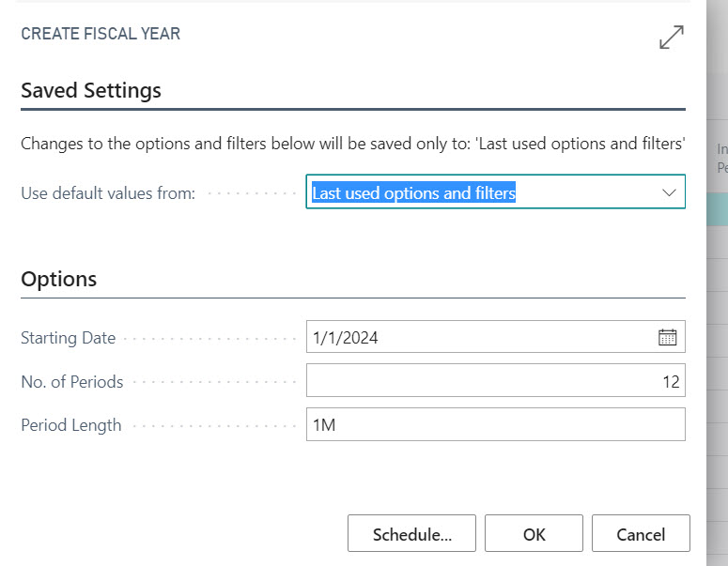Click the 'Use default values from:' label
Viewport: 728px width, 566px height.
tap(107, 193)
